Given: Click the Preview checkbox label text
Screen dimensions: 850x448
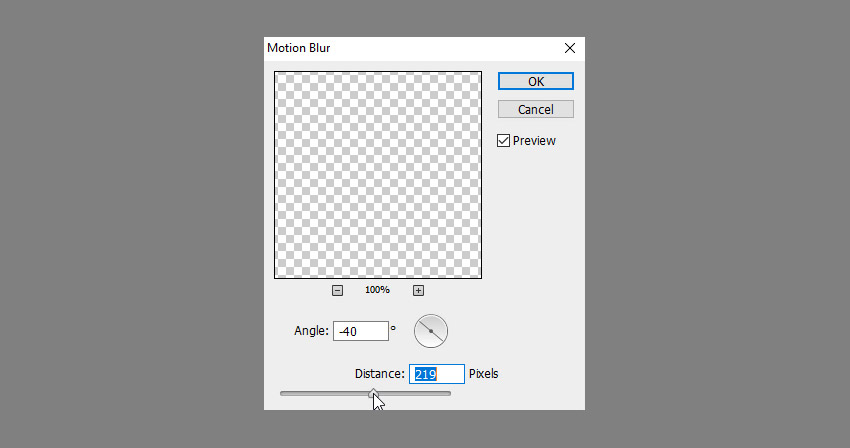Looking at the screenshot, I should [534, 141].
